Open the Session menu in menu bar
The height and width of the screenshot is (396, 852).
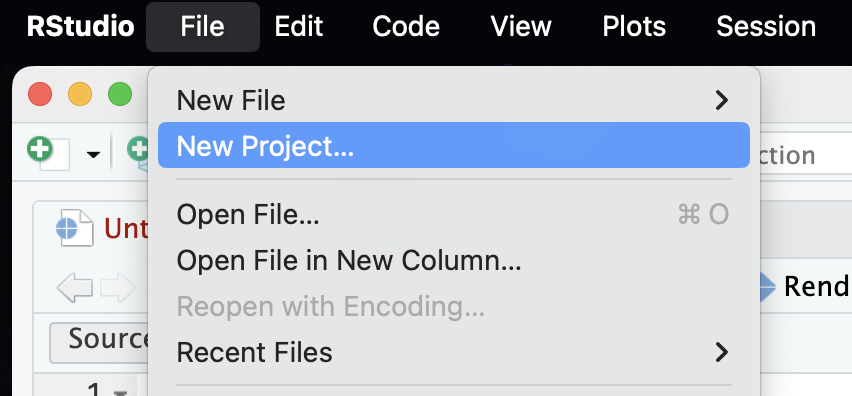pyautogui.click(x=766, y=26)
